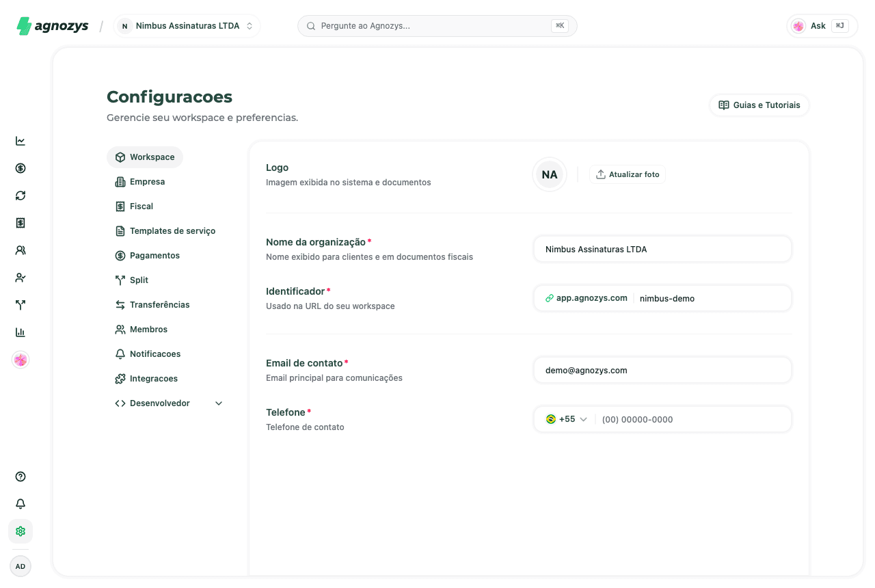
Task: Open the recurring arrows icon in left sidebar
Action: (x=21, y=196)
